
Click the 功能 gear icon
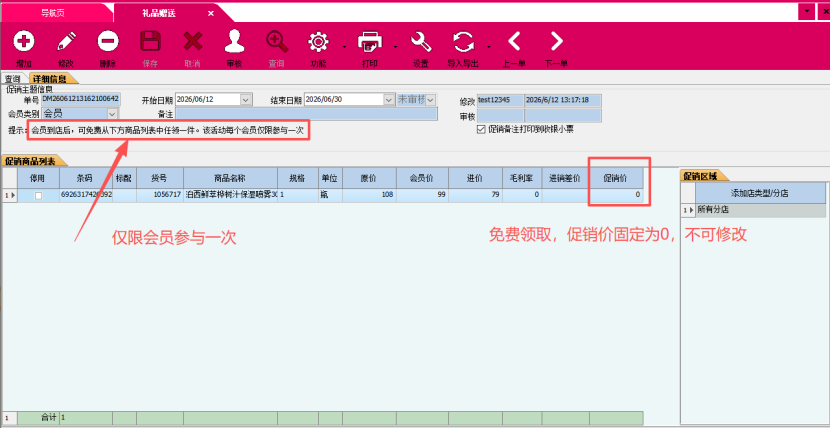[318, 41]
